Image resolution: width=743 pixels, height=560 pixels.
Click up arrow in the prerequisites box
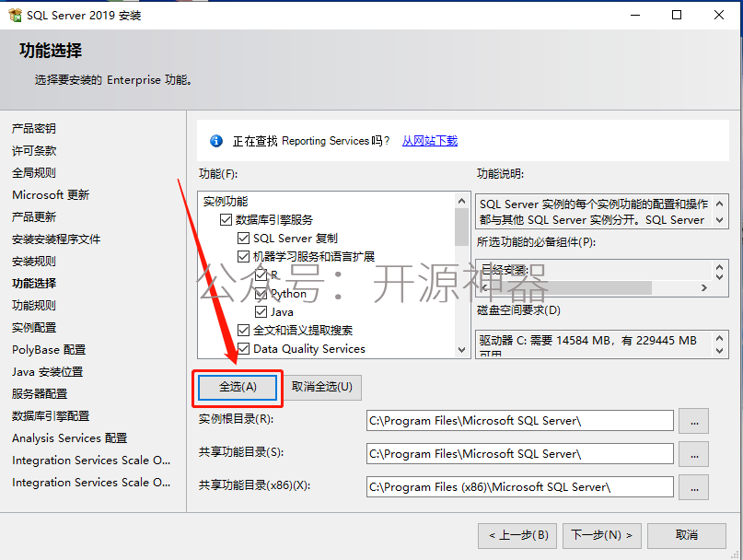pos(719,267)
